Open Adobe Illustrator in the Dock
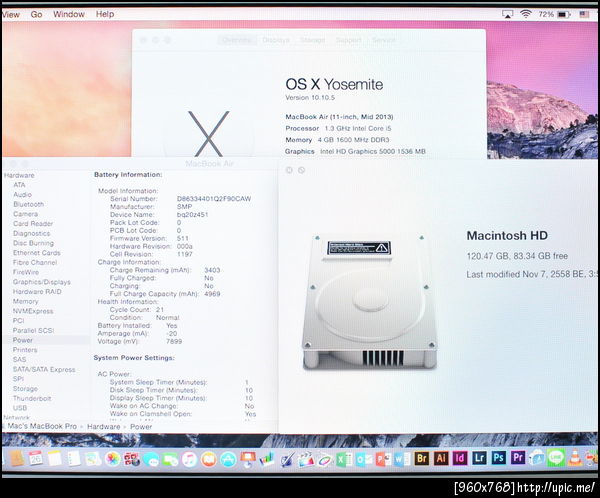The image size is (600, 498). [441, 458]
